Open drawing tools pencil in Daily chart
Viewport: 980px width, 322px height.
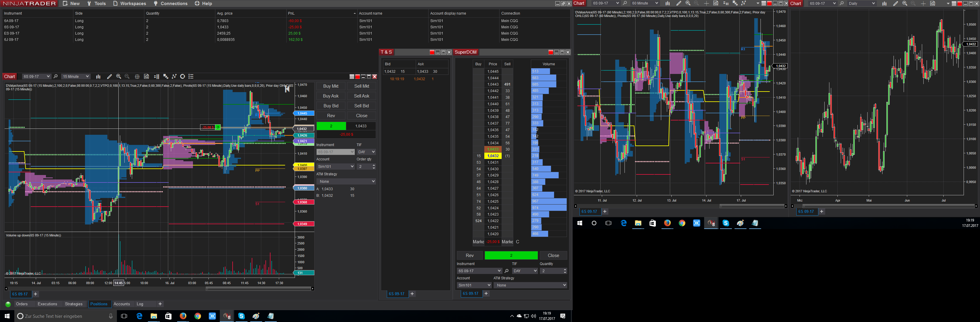pos(895,3)
